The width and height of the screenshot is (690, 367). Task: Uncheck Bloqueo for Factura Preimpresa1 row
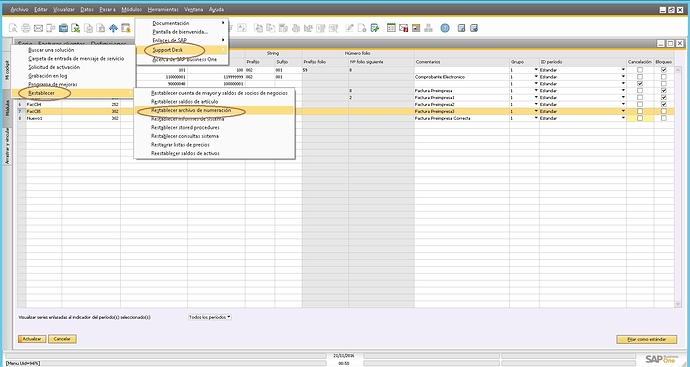[664, 98]
